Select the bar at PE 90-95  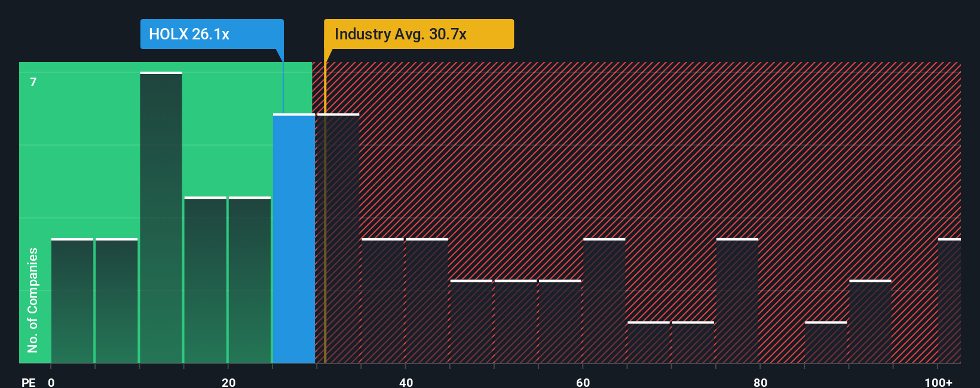point(870,322)
